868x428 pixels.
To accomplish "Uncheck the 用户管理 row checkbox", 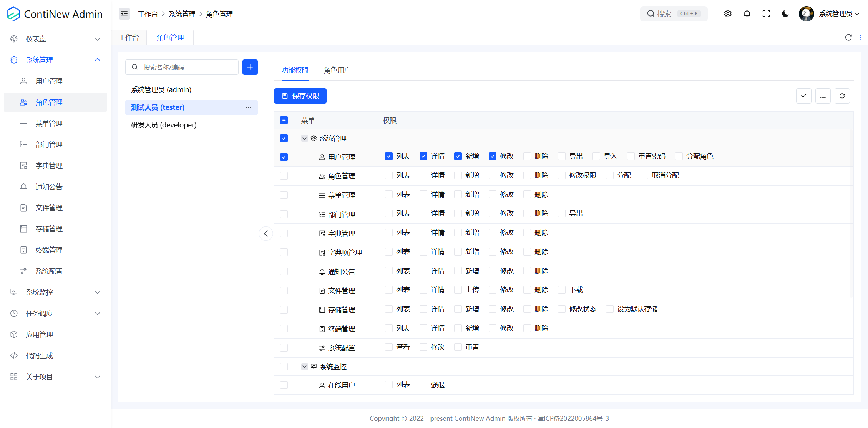I will click(284, 157).
